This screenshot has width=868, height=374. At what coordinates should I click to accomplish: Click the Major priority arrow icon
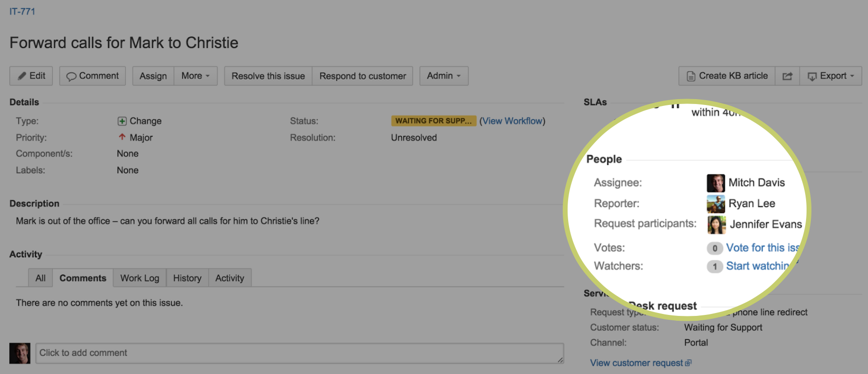[122, 137]
